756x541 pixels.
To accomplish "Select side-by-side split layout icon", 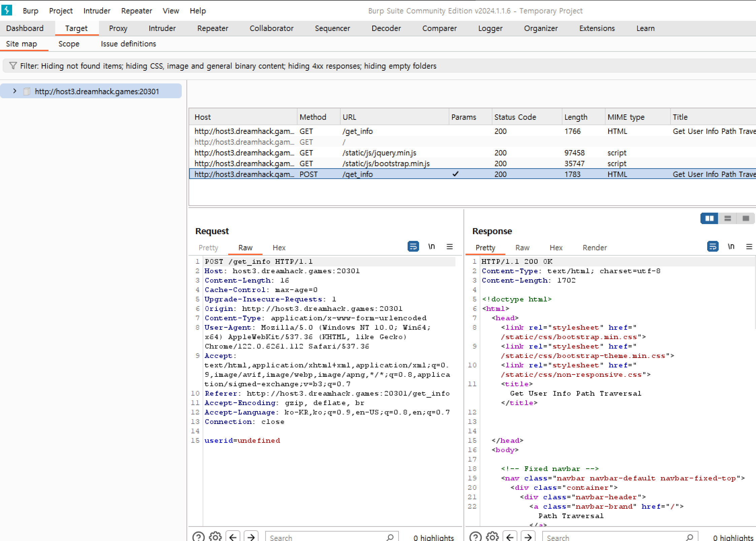I will (x=709, y=218).
